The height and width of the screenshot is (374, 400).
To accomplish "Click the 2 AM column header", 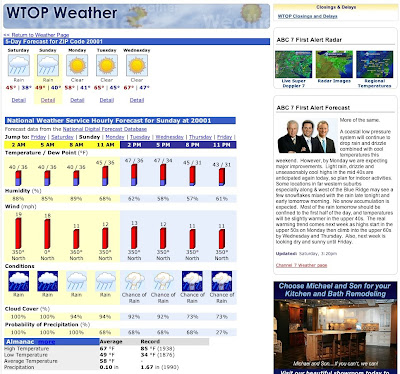I will pos(18,145).
